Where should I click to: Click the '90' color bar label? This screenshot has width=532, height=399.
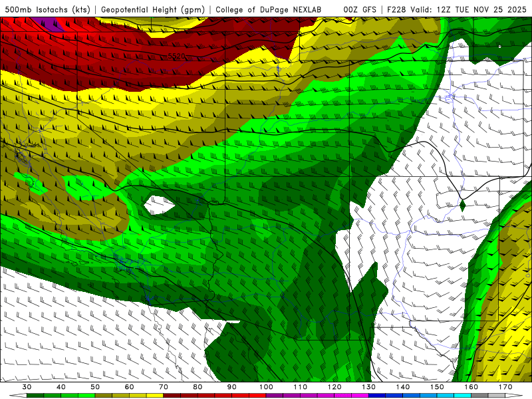coord(231,387)
